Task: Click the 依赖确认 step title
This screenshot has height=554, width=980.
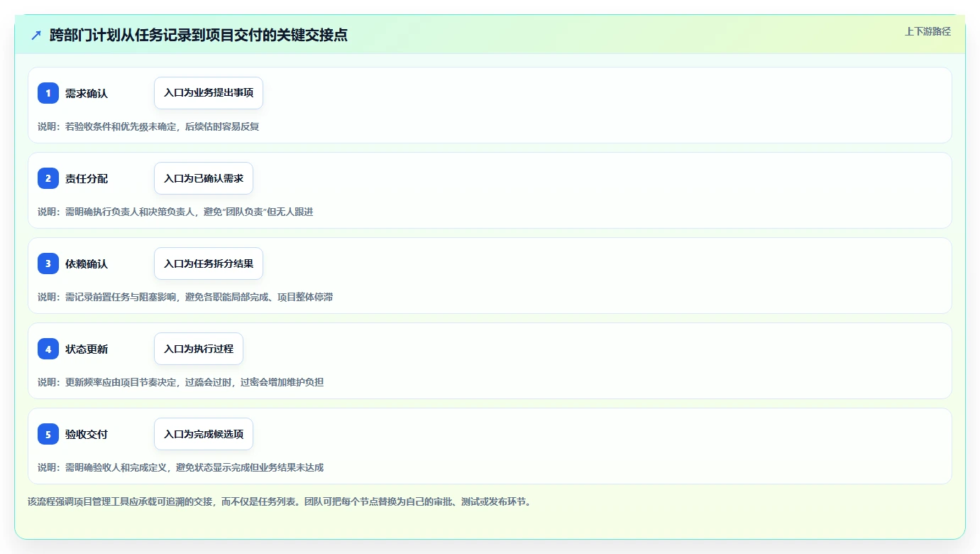Action: click(87, 264)
